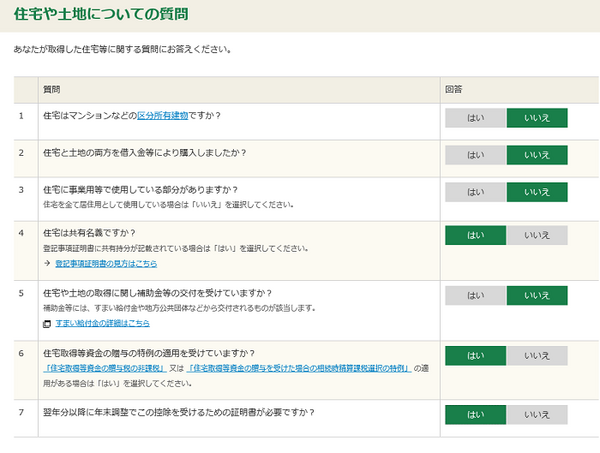The height and width of the screenshot is (453, 600).
Task: Answer はい to question 4 共有名義
Action: [x=476, y=235]
